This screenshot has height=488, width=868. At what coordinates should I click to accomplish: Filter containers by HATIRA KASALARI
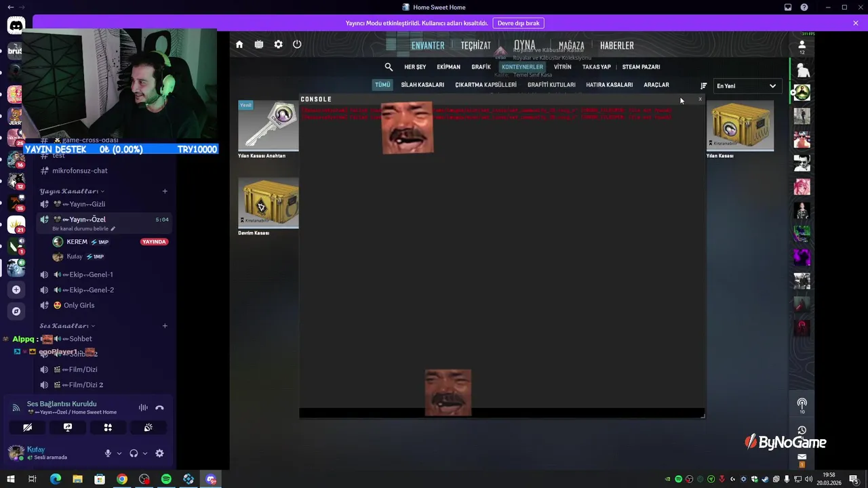click(609, 85)
